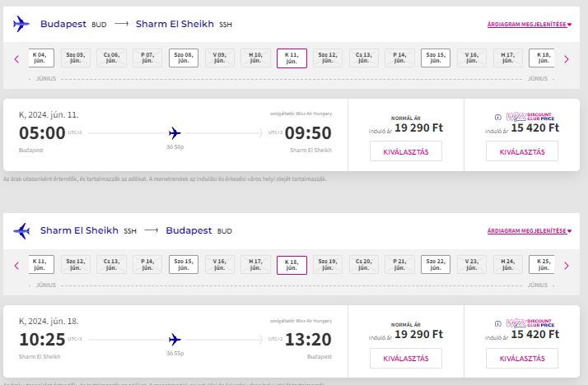Viewport: 588px width, 385px height.
Task: Select return date Szo 22, jún.
Action: coord(436,264)
